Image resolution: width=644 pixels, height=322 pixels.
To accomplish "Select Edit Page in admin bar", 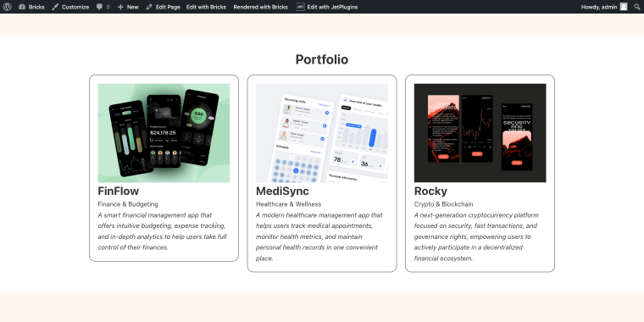I will (163, 7).
